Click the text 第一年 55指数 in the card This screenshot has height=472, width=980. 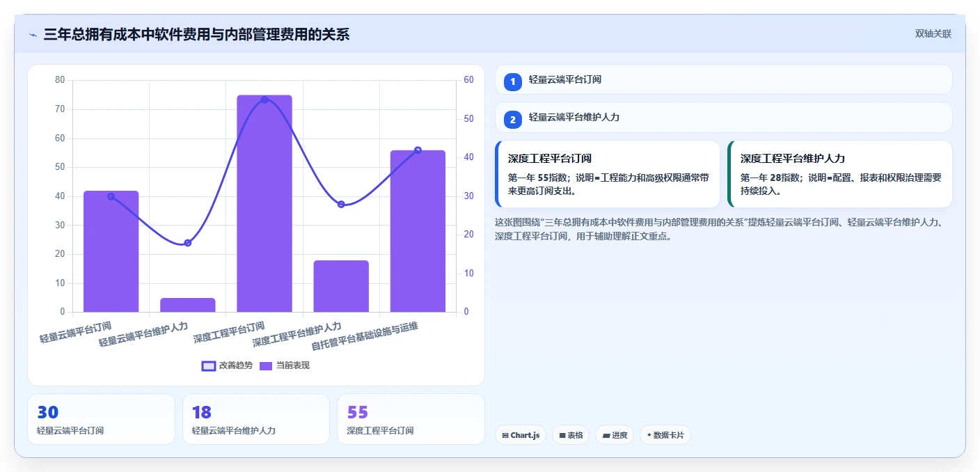click(x=539, y=178)
